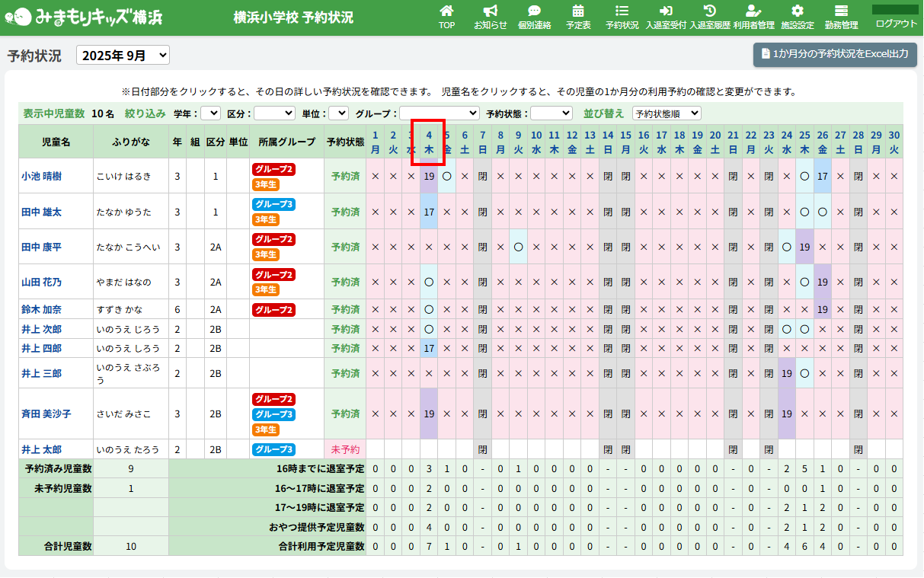Viewport: 924px width, 578px height.
Task: Open 勤務管理 menu icon
Action: [x=841, y=11]
